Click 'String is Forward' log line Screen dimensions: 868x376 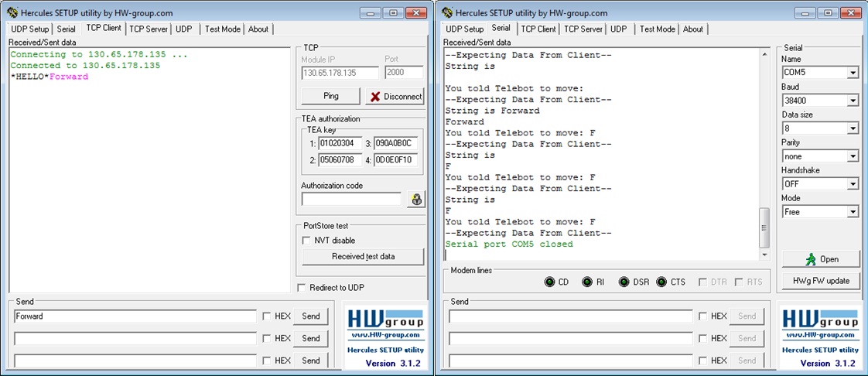492,111
